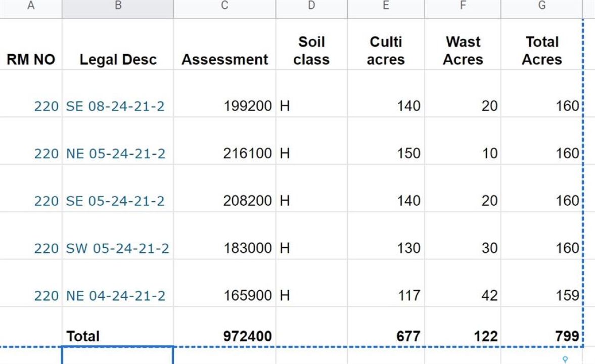
Task: Click the small pin icon below the 799 total
Action: (566, 359)
